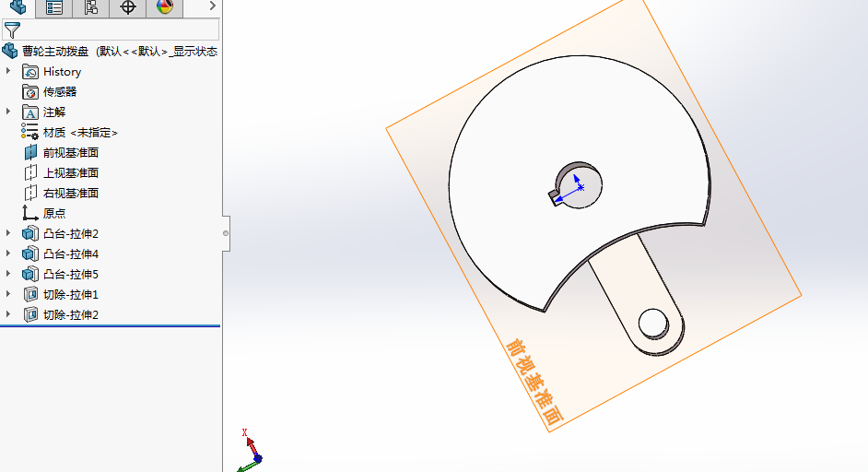
Task: Select the 原点 origin icon
Action: pyautogui.click(x=29, y=213)
